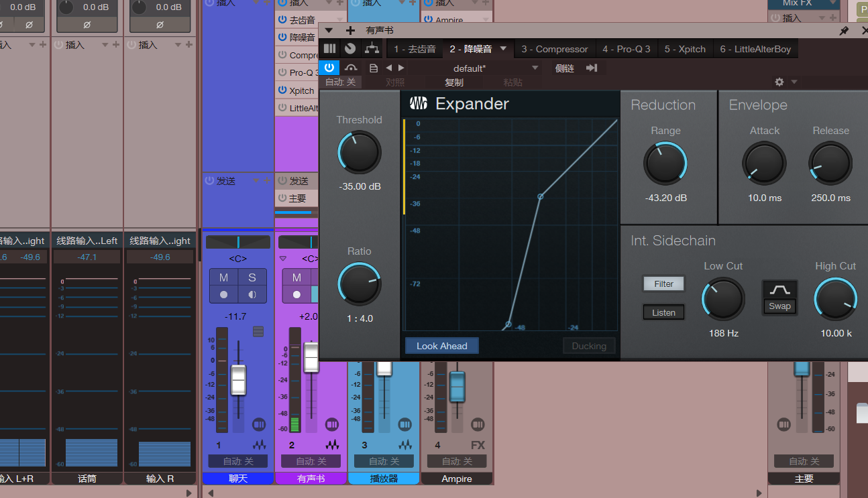The width and height of the screenshot is (868, 498).
Task: Toggle power for 去齿音 insert
Action: [282, 20]
